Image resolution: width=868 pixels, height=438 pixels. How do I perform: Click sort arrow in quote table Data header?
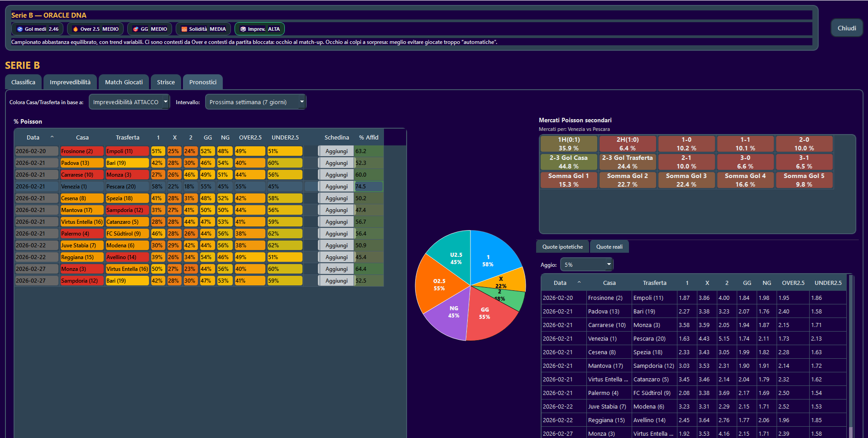579,283
